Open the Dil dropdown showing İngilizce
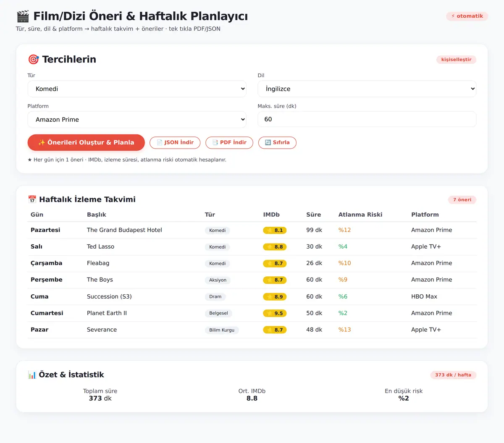The height and width of the screenshot is (443, 504). pos(367,89)
